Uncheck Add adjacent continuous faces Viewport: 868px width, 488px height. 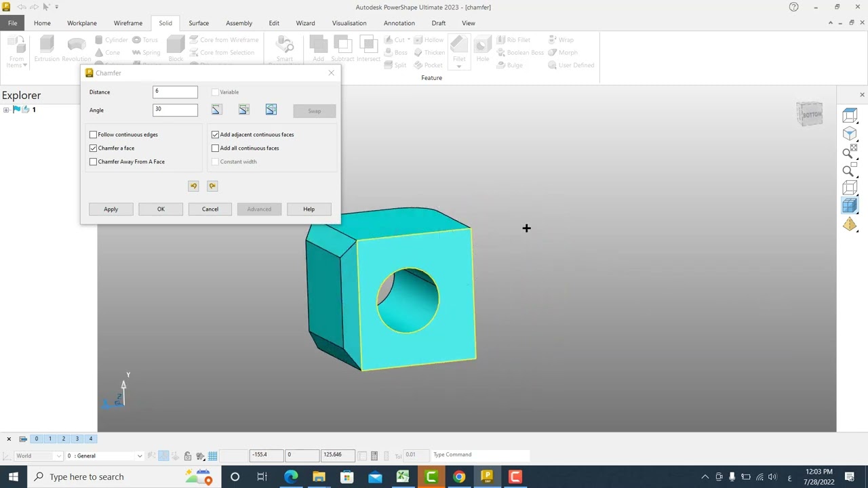pos(215,134)
